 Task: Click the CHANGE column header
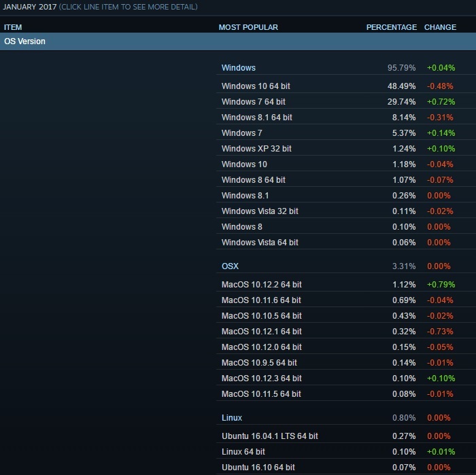tap(440, 27)
